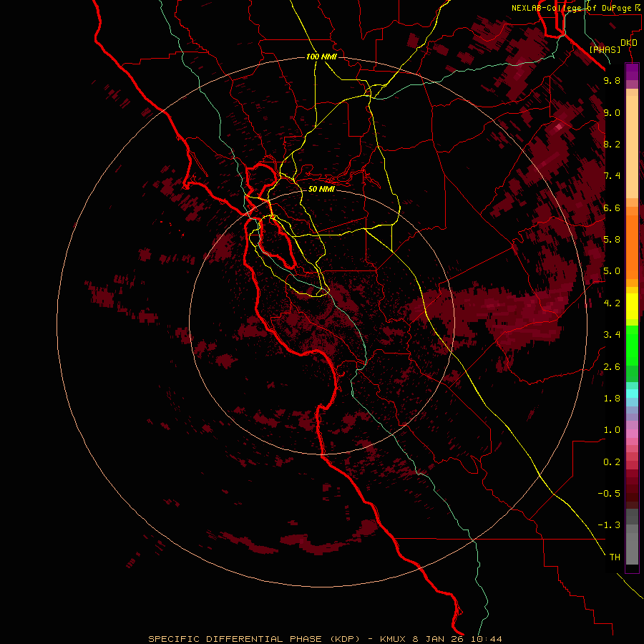This screenshot has height=644, width=644.
Task: Click the 3.4 scale value
Action: (x=612, y=335)
